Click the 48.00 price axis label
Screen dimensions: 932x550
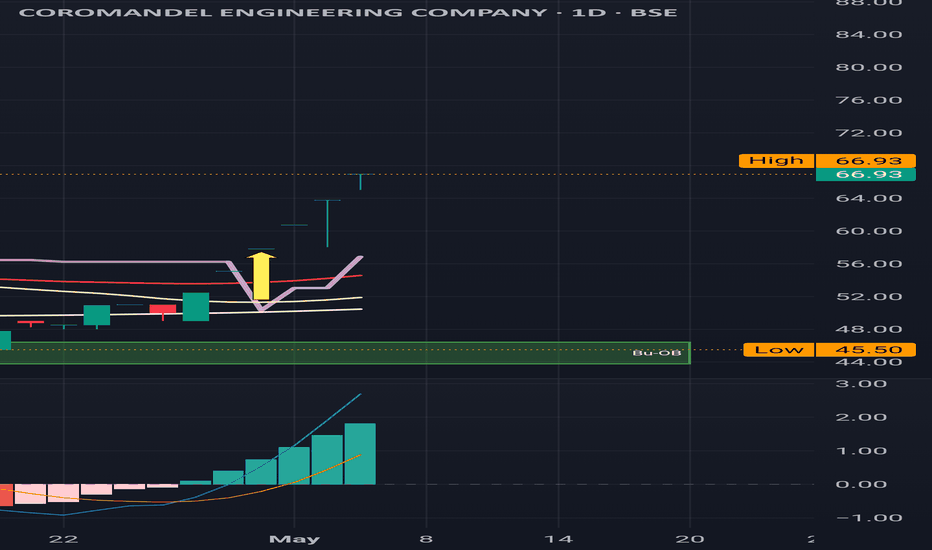tap(869, 329)
